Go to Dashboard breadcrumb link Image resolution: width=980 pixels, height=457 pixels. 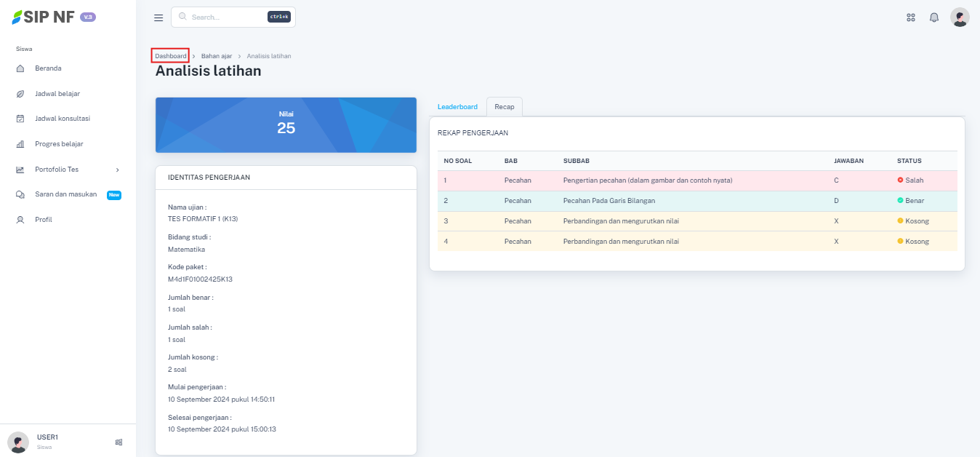click(171, 56)
